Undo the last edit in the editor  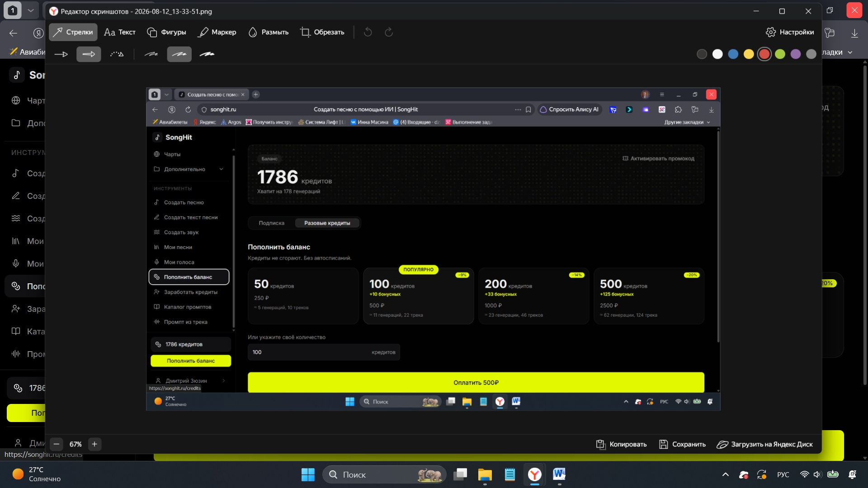point(368,32)
